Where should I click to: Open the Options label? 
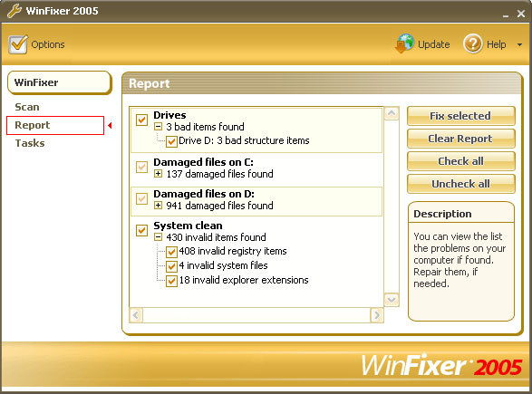[48, 44]
